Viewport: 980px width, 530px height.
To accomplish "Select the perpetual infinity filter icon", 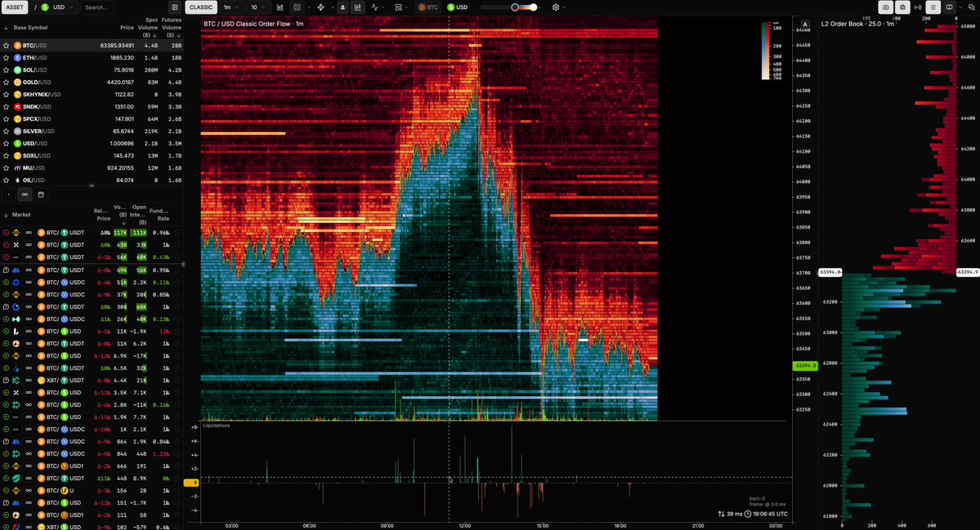I will coord(25,195).
